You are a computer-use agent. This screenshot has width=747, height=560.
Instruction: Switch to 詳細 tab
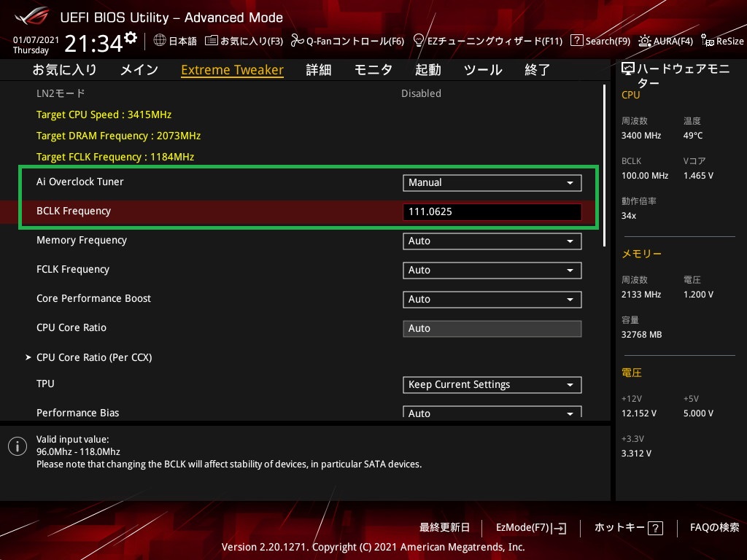[319, 70]
